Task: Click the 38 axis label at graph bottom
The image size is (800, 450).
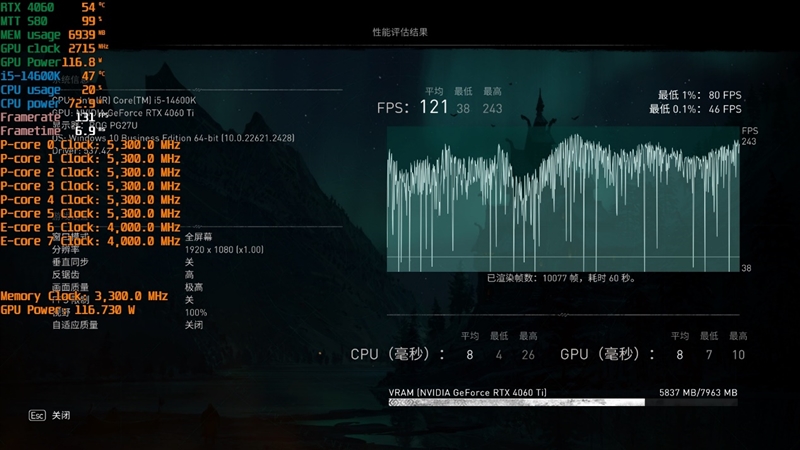Action: tap(746, 268)
